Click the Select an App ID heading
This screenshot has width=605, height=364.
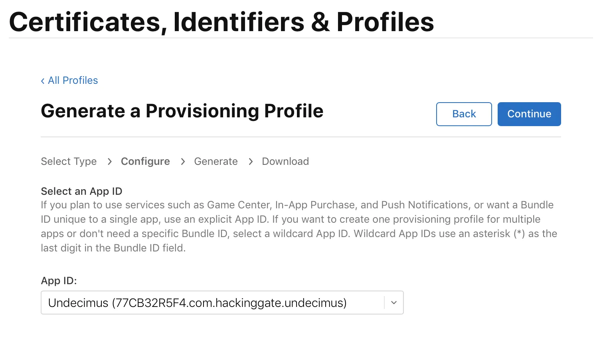tap(81, 191)
